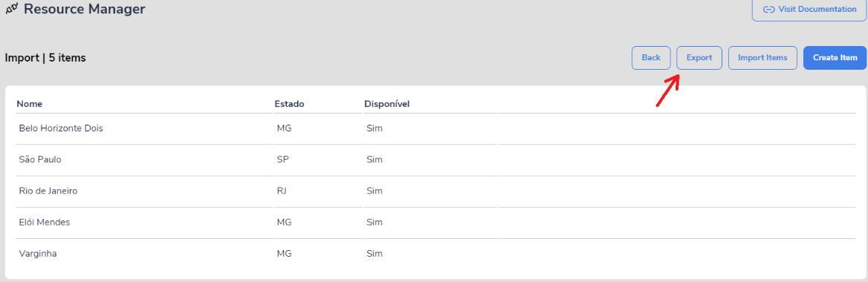The width and height of the screenshot is (868, 282).
Task: Select the São Paulo row
Action: [x=435, y=160]
